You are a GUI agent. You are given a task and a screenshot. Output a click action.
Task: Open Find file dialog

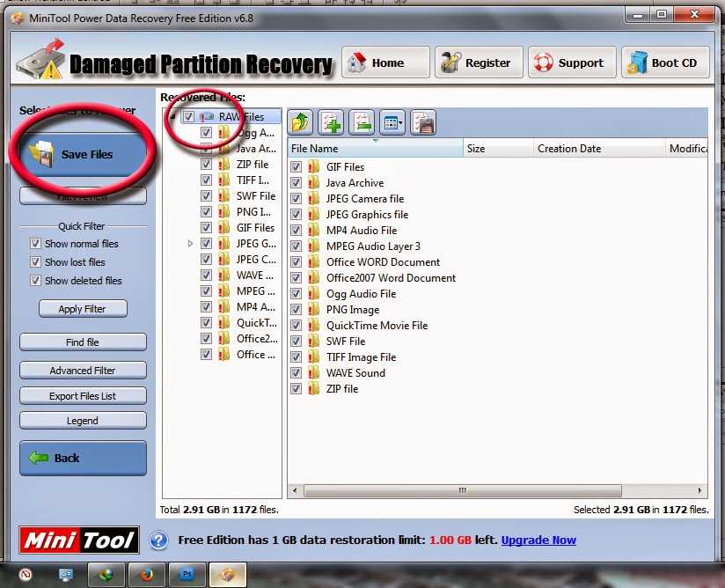pos(83,342)
